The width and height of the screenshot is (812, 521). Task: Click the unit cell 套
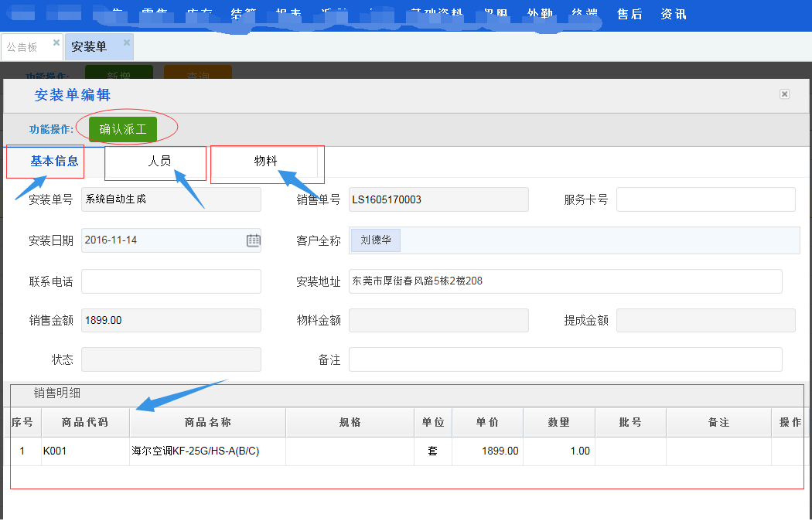click(x=433, y=451)
